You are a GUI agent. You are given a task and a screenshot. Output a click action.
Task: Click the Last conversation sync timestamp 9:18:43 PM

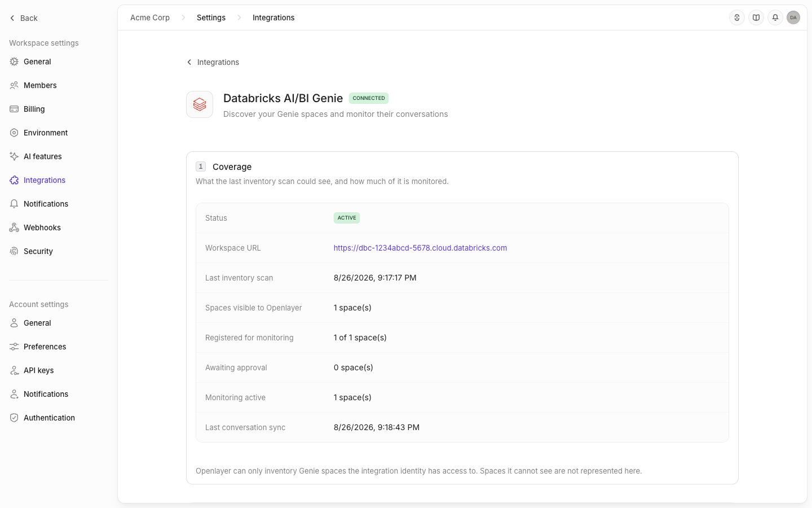(x=377, y=427)
